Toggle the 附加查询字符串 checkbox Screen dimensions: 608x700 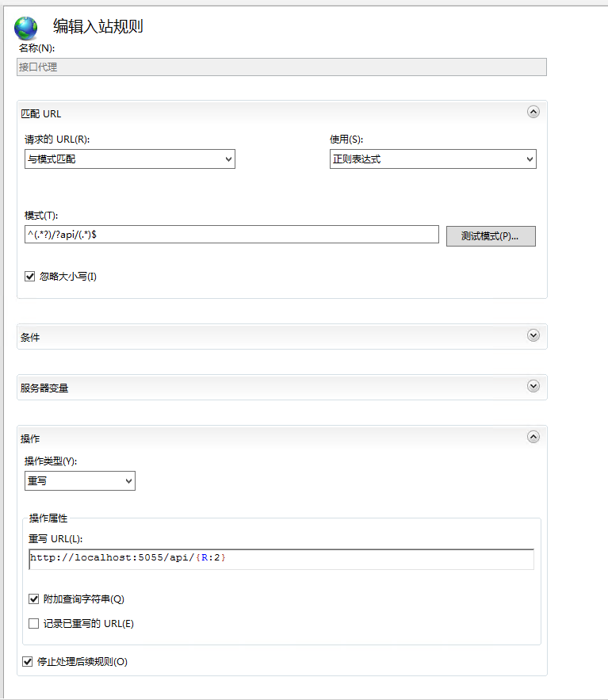pyautogui.click(x=34, y=599)
